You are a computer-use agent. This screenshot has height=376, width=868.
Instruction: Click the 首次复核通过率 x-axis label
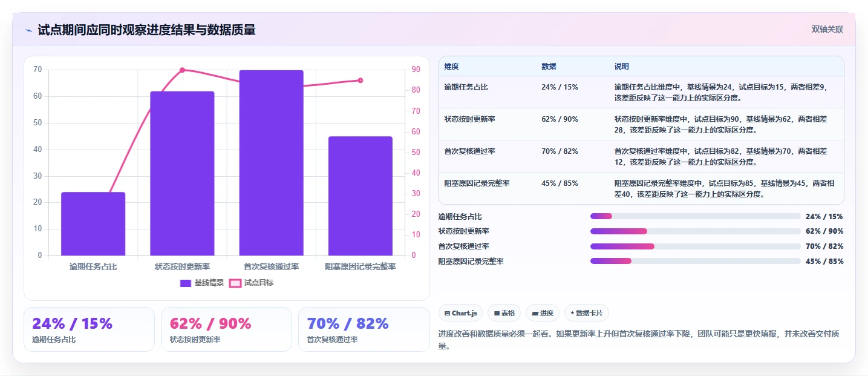point(271,266)
